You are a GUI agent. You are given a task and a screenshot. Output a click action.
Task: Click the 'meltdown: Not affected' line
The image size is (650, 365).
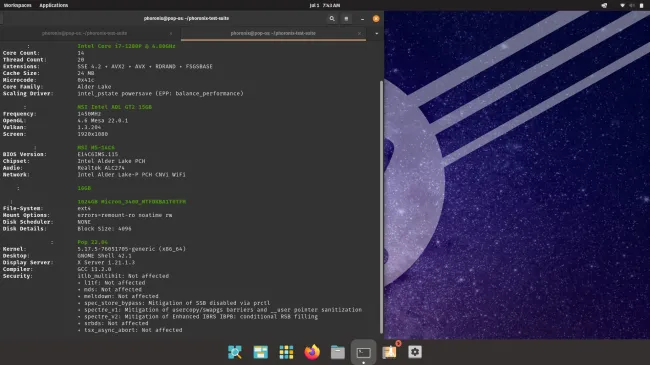[x=118, y=296]
